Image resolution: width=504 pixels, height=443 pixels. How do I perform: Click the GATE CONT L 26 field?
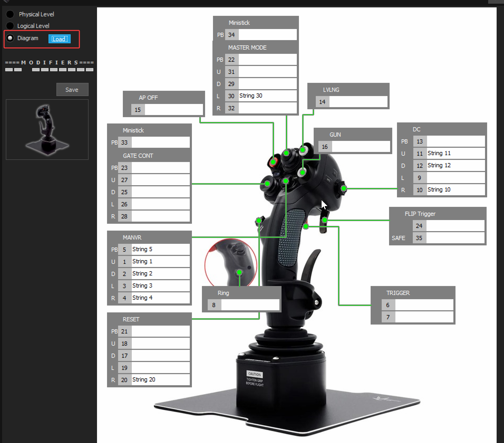click(x=161, y=204)
